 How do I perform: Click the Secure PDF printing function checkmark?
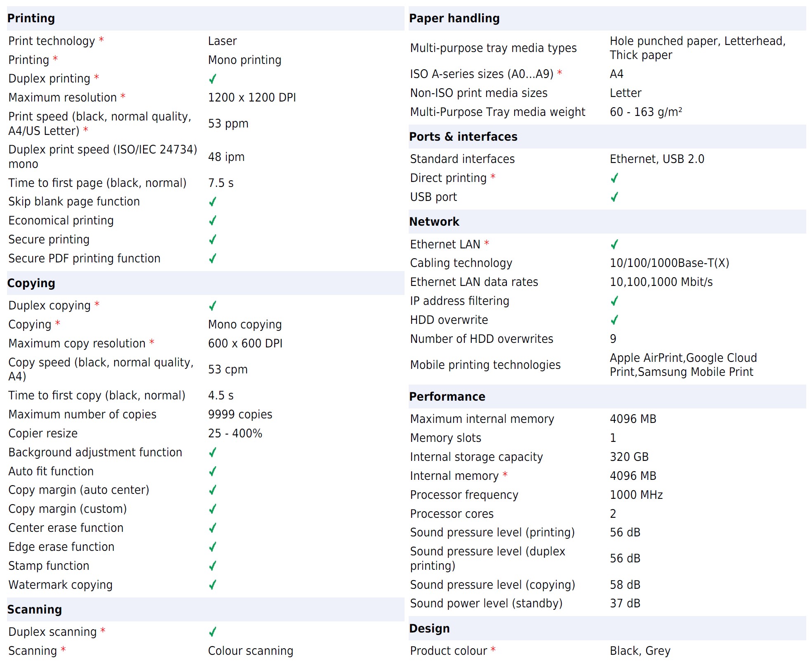[212, 258]
